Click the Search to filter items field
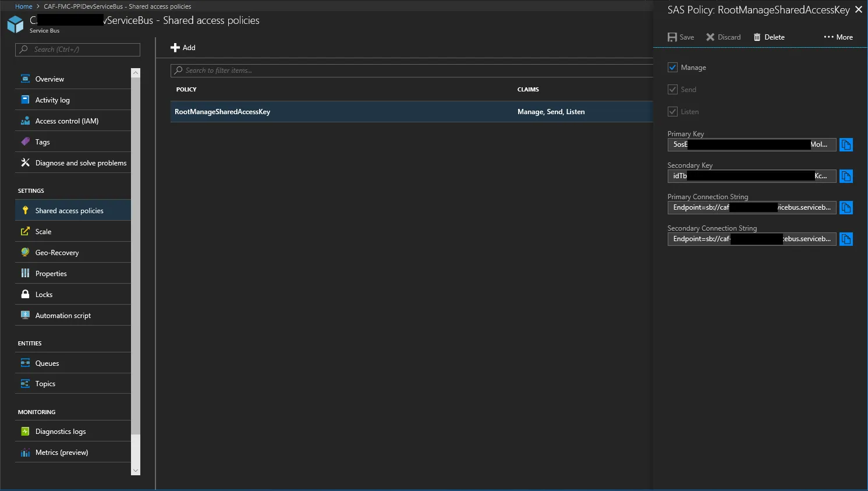Viewport: 868px width, 491px height. coord(412,70)
